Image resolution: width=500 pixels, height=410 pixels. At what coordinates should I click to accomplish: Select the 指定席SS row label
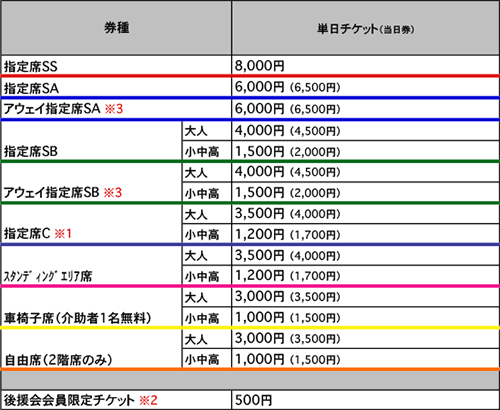[x=31, y=66]
